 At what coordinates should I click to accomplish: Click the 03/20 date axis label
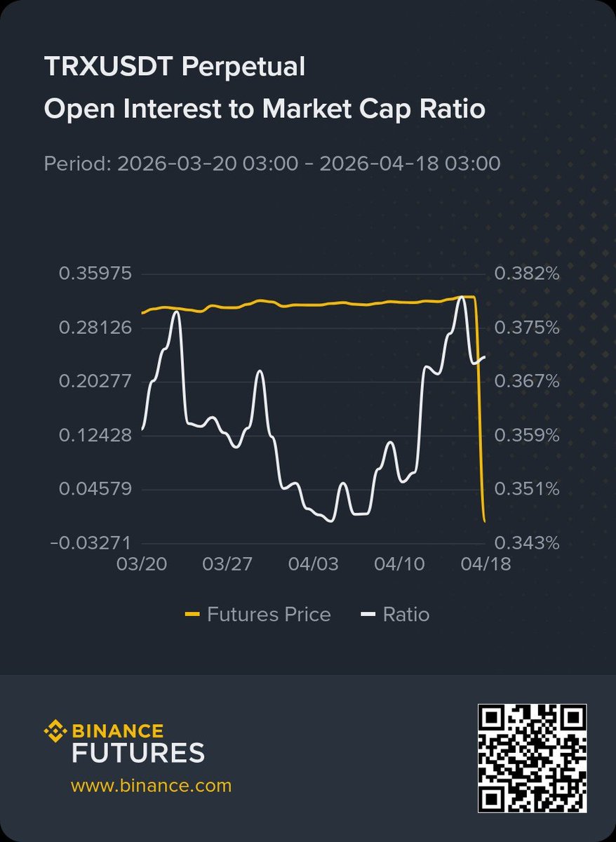(141, 564)
